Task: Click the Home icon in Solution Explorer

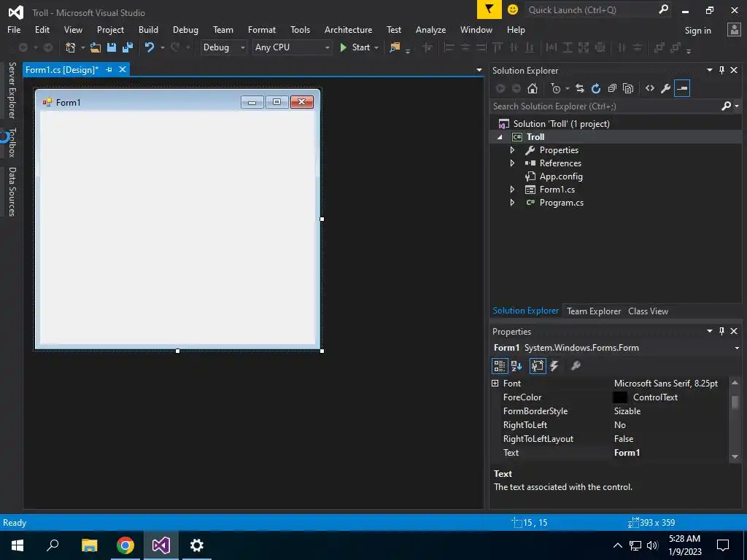Action: coord(533,88)
